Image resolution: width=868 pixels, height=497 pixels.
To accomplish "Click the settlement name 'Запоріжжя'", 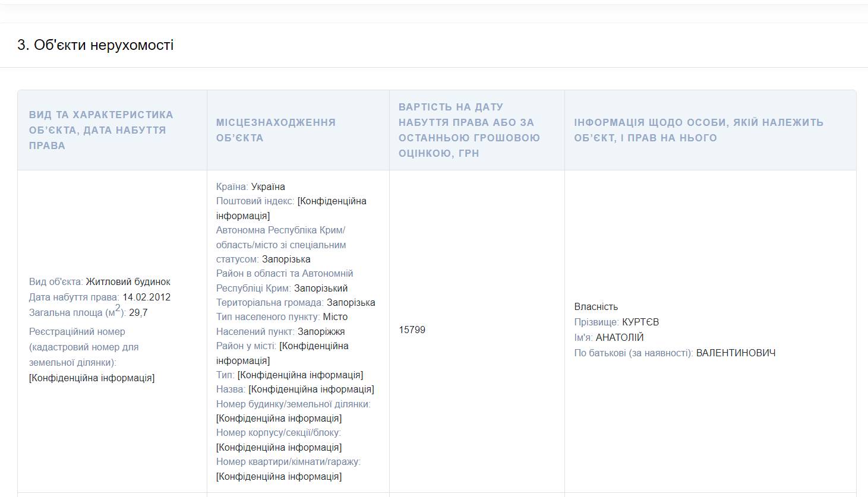I will [321, 331].
